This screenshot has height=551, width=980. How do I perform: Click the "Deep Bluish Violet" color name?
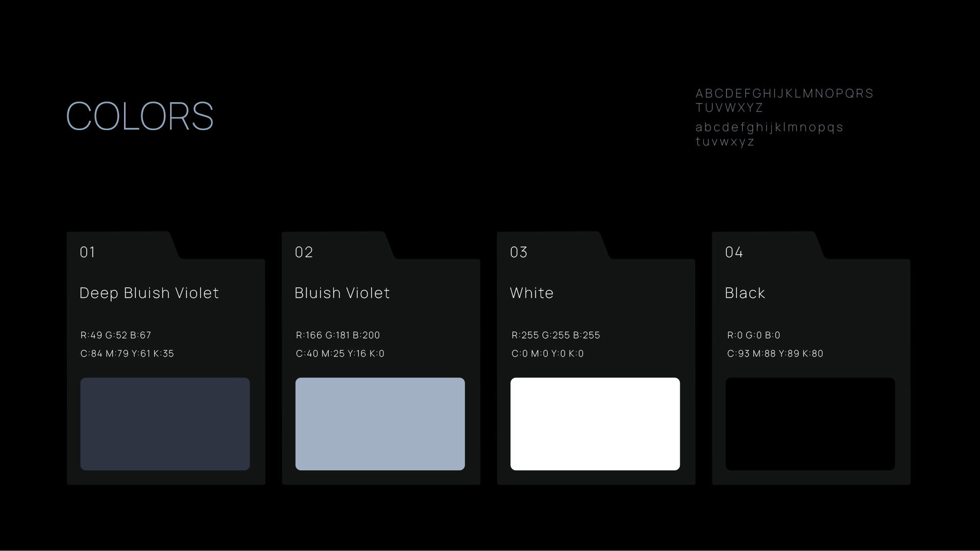coord(149,293)
